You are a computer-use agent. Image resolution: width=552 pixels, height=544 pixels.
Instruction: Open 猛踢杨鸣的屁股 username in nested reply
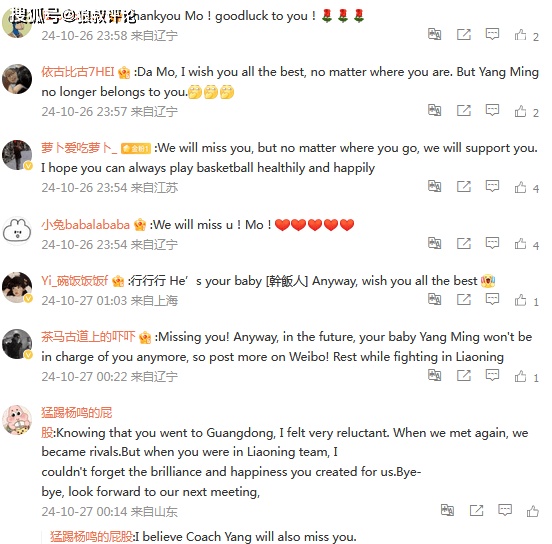pyautogui.click(x=92, y=537)
